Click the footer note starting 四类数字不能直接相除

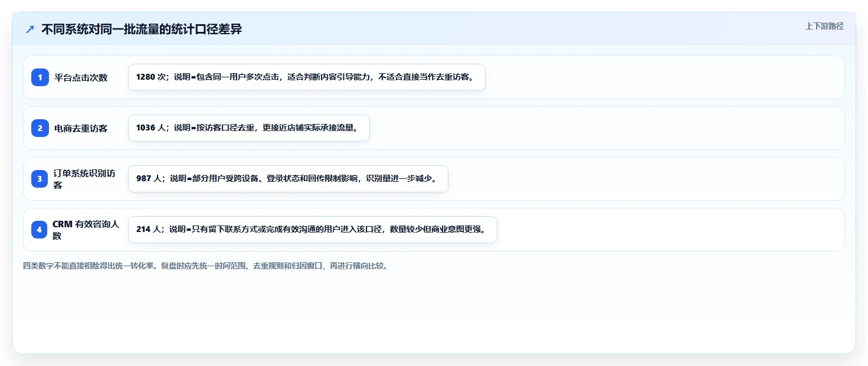[x=205, y=266]
